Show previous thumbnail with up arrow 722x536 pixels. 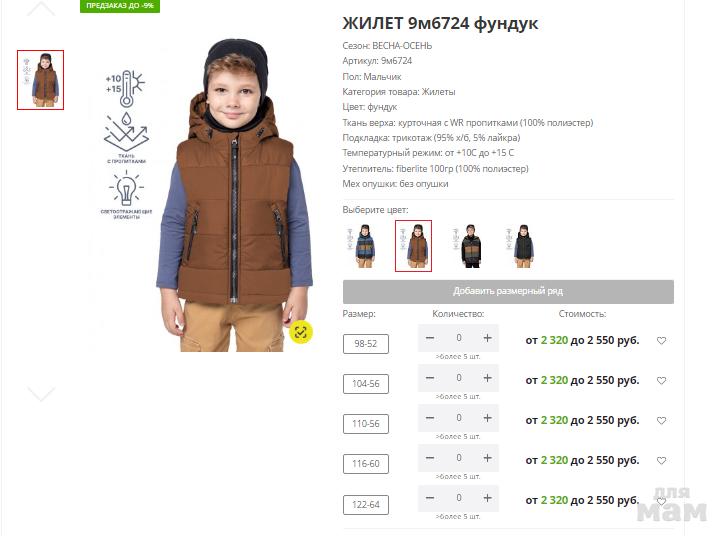click(41, 8)
